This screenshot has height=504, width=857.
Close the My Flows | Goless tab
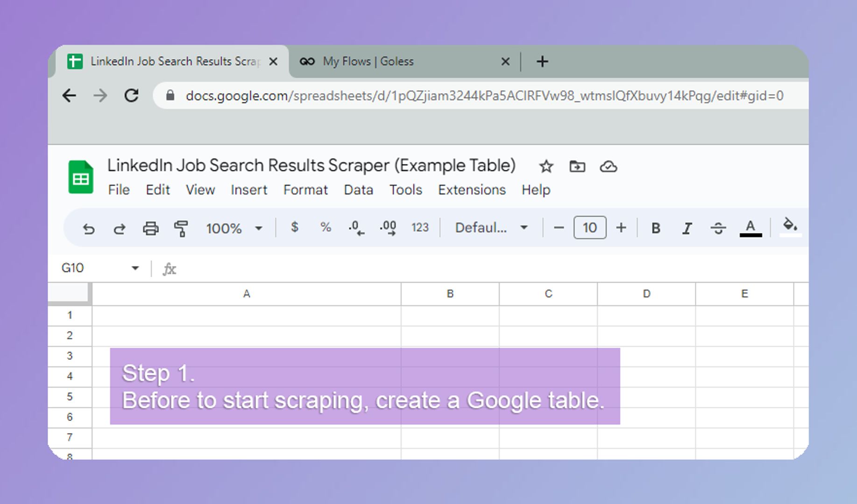pos(505,62)
